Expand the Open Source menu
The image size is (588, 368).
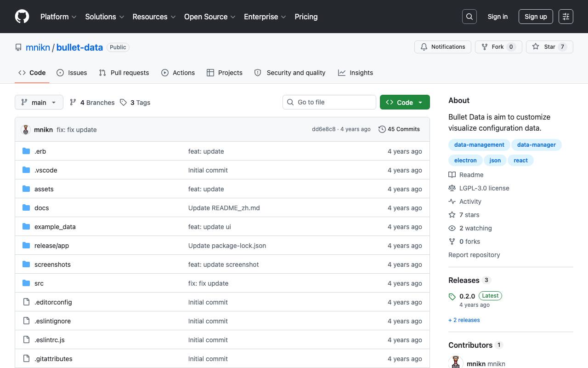point(210,17)
